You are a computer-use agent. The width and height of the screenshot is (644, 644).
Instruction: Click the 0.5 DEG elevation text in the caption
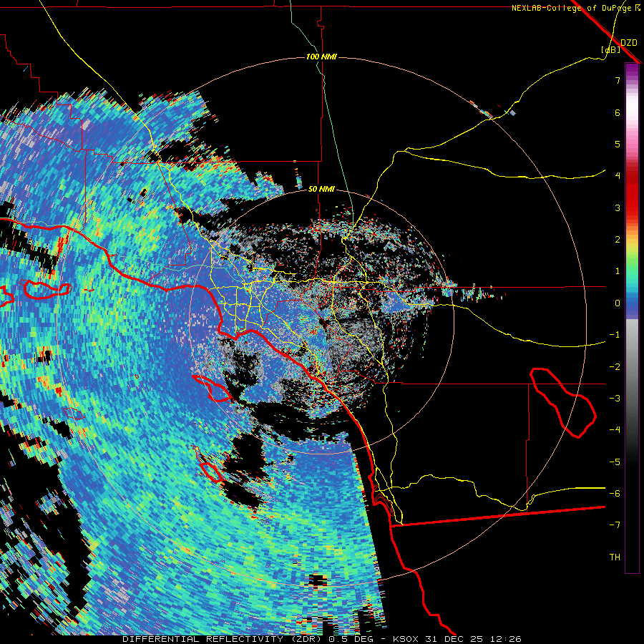tap(352, 639)
